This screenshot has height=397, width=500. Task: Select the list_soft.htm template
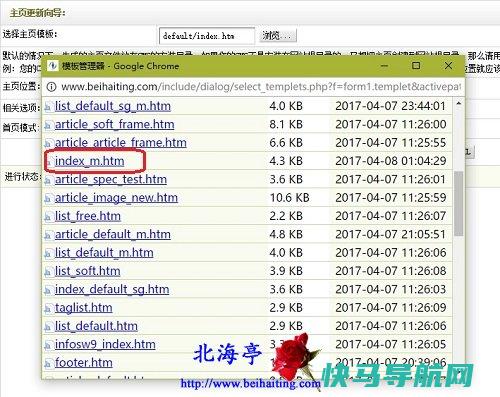click(x=87, y=271)
